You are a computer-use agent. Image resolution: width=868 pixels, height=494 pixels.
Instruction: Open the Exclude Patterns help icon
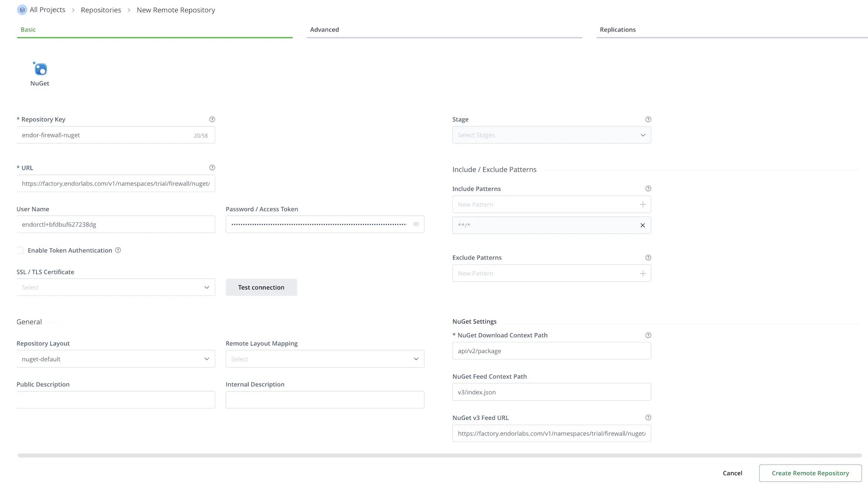point(648,258)
